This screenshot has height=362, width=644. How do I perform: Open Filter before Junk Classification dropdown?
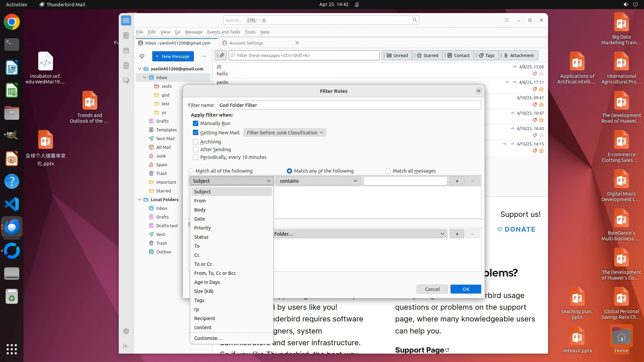(x=285, y=133)
